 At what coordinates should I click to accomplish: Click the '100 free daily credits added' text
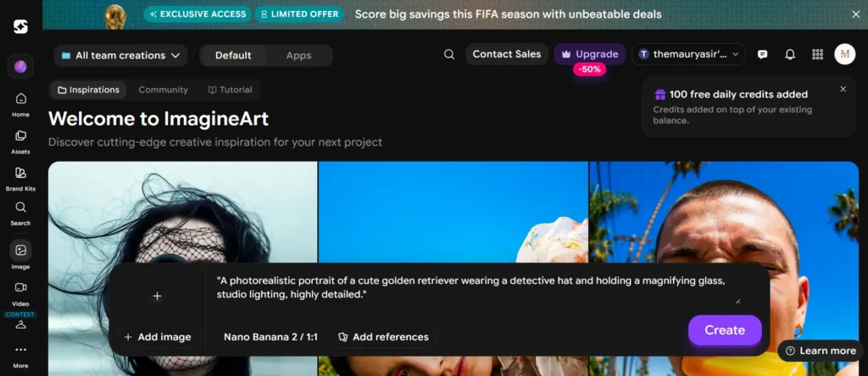pyautogui.click(x=738, y=95)
